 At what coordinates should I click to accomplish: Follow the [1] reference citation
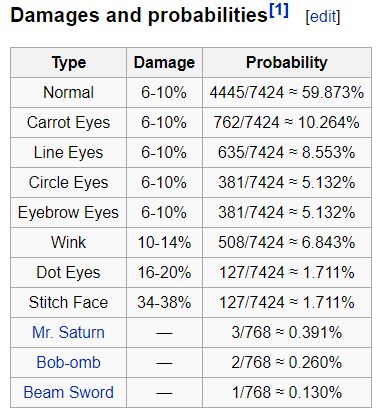tap(279, 11)
